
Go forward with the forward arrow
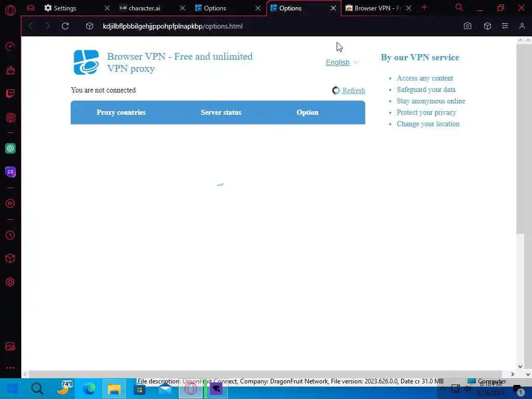click(x=47, y=26)
